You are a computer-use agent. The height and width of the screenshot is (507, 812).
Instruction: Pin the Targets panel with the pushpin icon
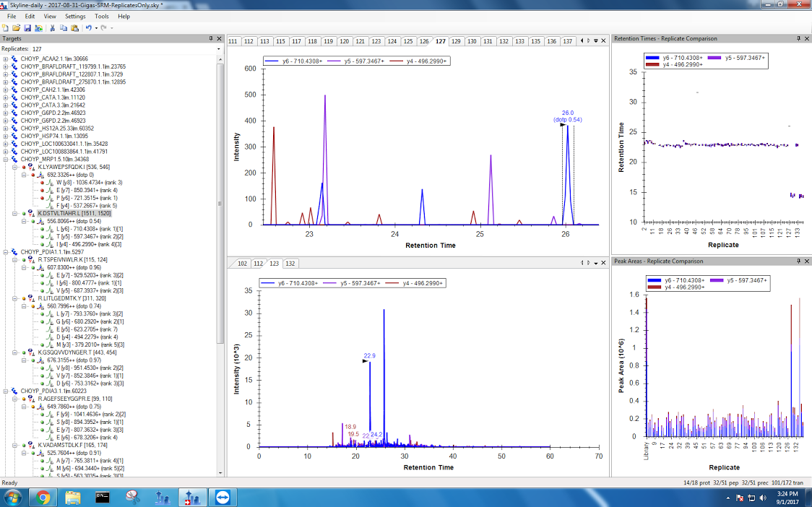tap(210, 38)
